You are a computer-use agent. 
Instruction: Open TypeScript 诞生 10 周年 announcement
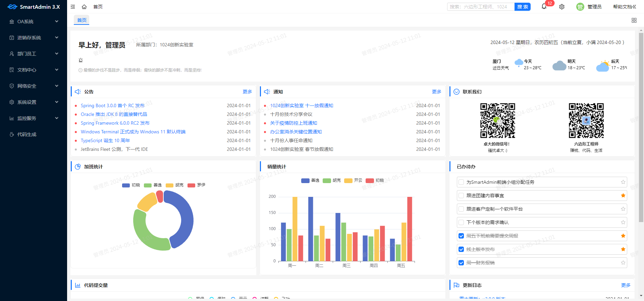pos(105,140)
